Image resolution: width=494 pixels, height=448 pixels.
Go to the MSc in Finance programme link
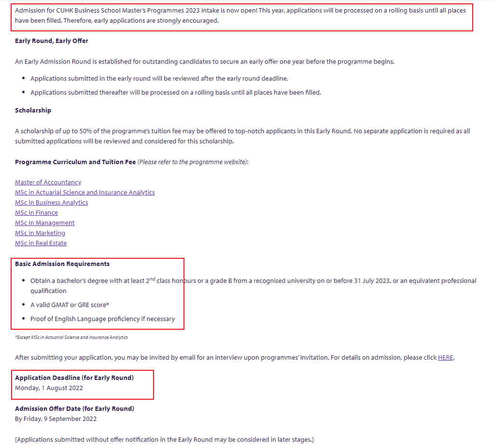tap(36, 212)
